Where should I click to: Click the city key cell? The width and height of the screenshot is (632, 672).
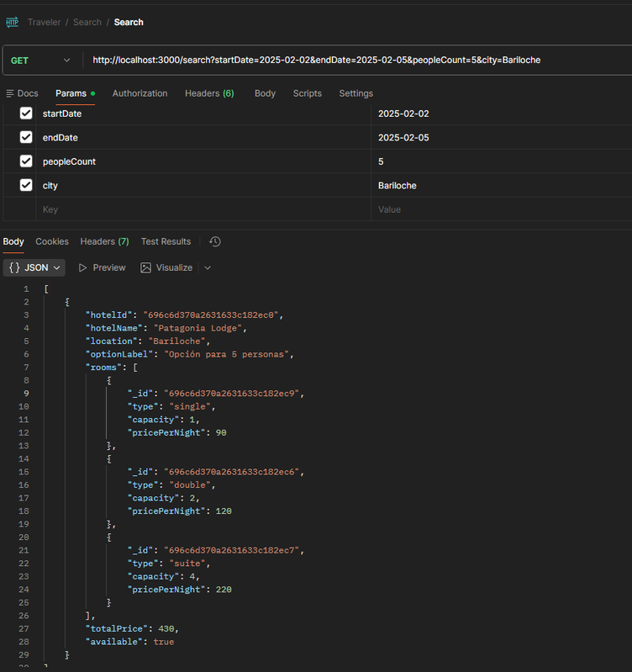203,186
